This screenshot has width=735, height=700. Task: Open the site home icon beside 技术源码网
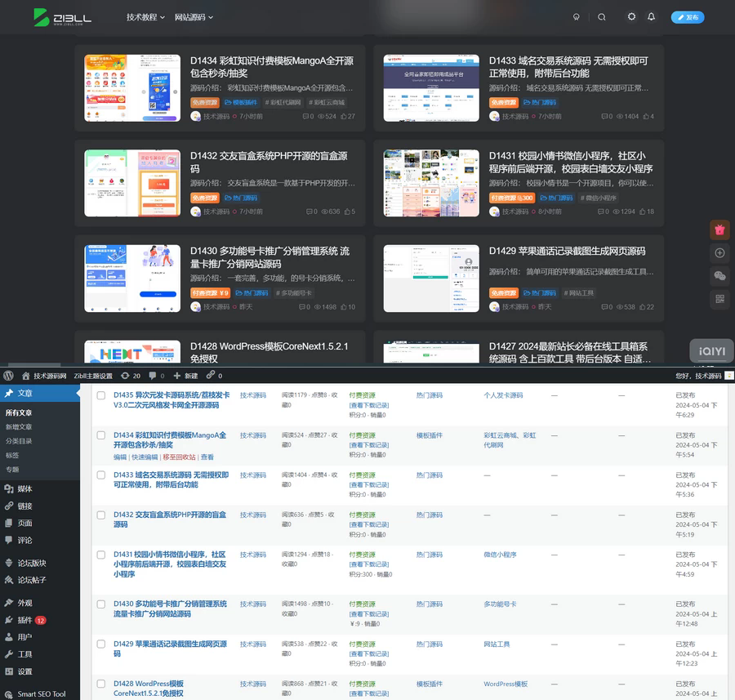pos(26,376)
